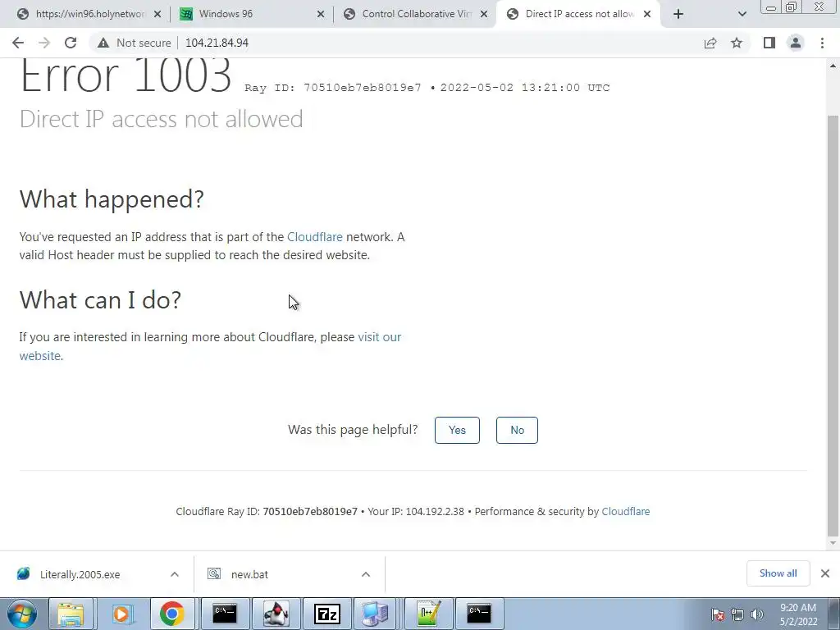Open the taskbar clock showing 9:20 AM
The height and width of the screenshot is (630, 840).
[x=798, y=614]
